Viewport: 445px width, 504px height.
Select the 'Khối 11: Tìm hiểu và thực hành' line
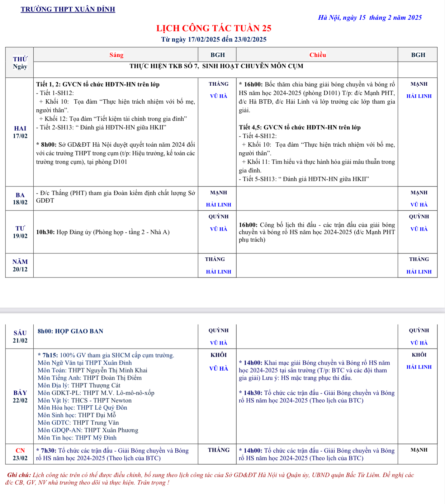pos(317,166)
